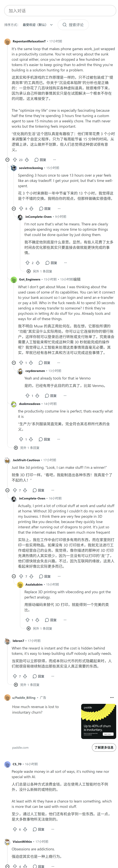
Task: Open more options on RepentantRelaxationT's comment
Action: (x=54, y=160)
